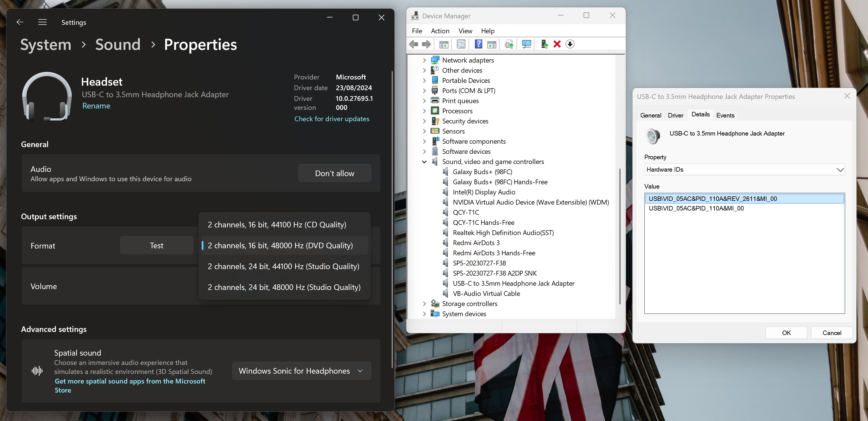
Task: Click the Settings back arrow
Action: pos(20,22)
